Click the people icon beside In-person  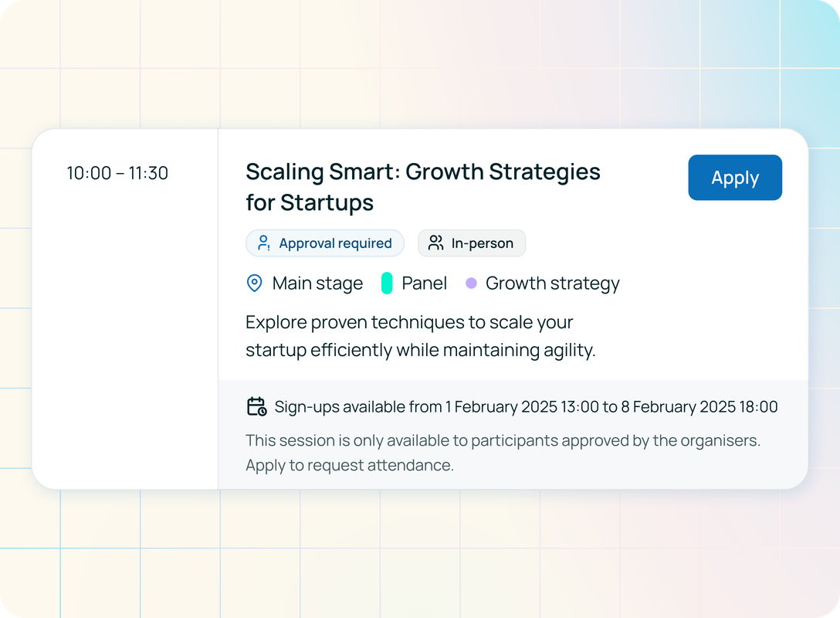coord(435,243)
